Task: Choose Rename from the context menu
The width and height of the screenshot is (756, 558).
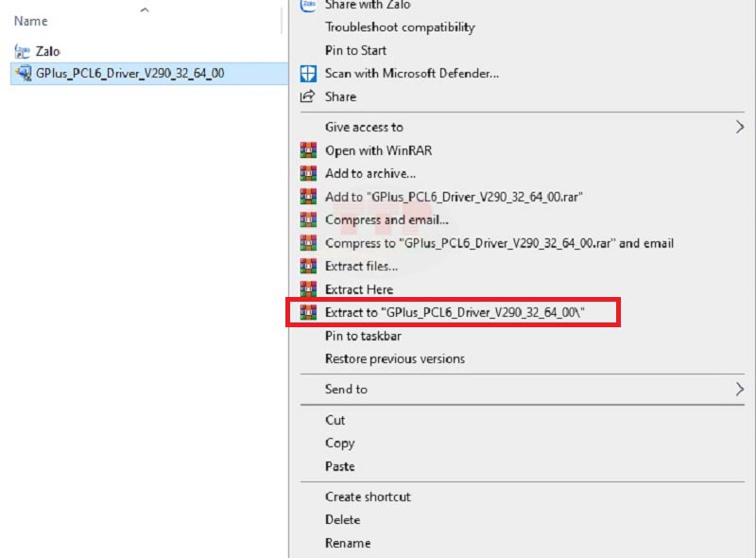Action: (x=348, y=543)
